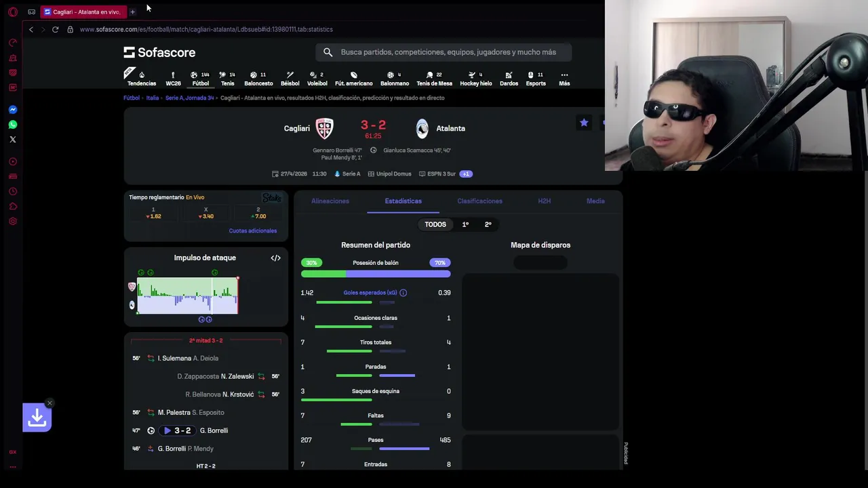Open GX Control speedometer icon in sidebar
The image size is (868, 488).
pyautogui.click(x=12, y=43)
